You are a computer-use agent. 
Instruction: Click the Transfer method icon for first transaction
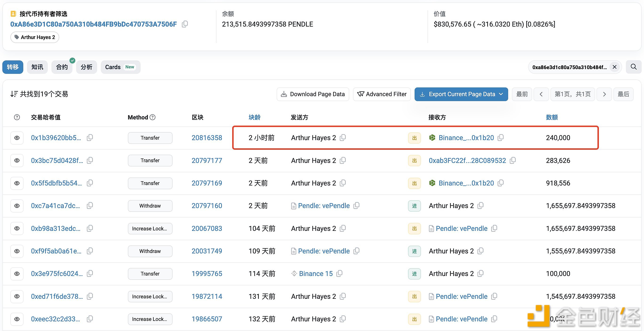tap(149, 138)
